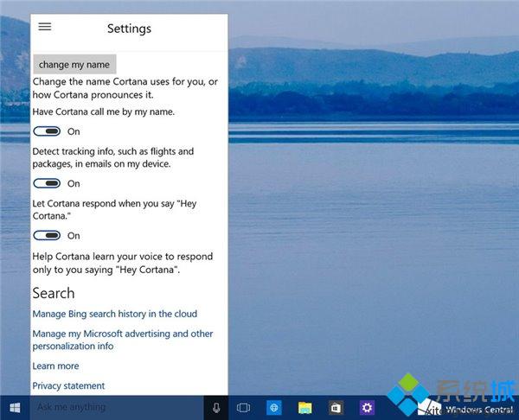The image size is (519, 420).
Task: Click the Windows Start button
Action: click(x=15, y=407)
